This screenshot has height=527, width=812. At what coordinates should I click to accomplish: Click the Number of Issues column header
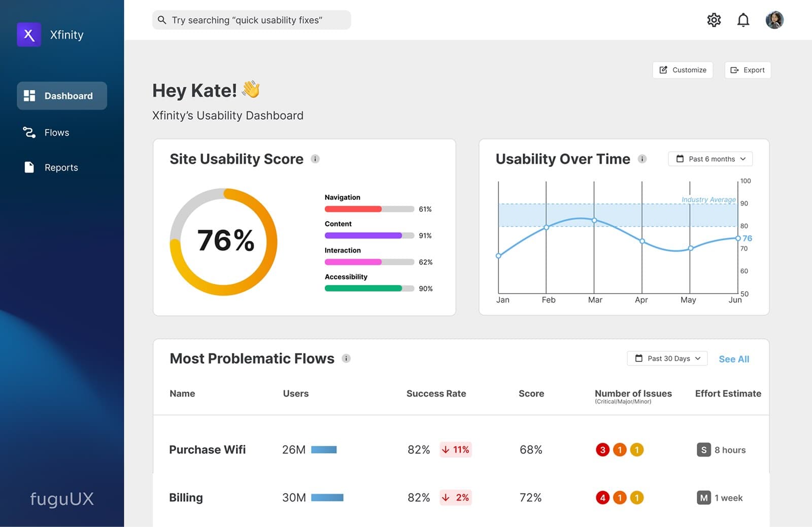(x=633, y=393)
